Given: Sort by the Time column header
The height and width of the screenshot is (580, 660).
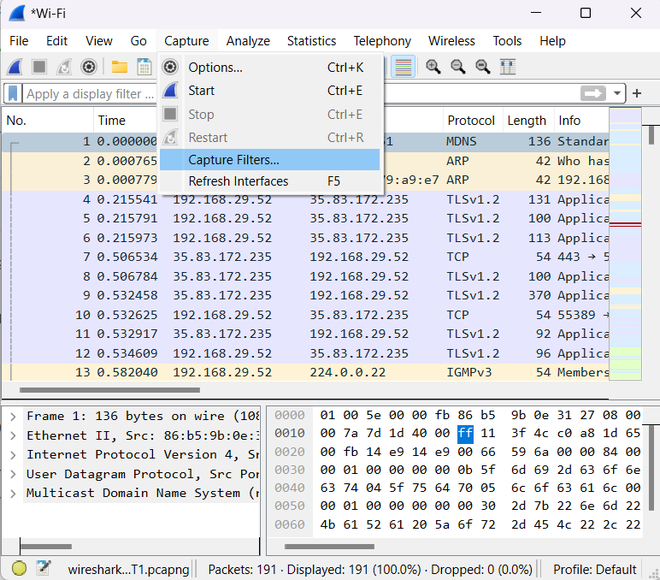Looking at the screenshot, I should [x=125, y=120].
